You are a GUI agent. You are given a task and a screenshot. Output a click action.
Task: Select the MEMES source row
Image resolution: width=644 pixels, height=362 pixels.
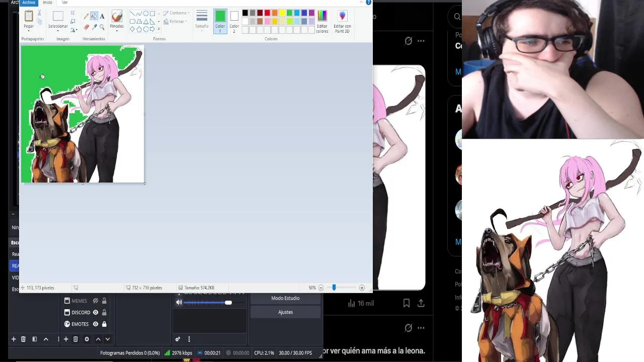[86, 301]
